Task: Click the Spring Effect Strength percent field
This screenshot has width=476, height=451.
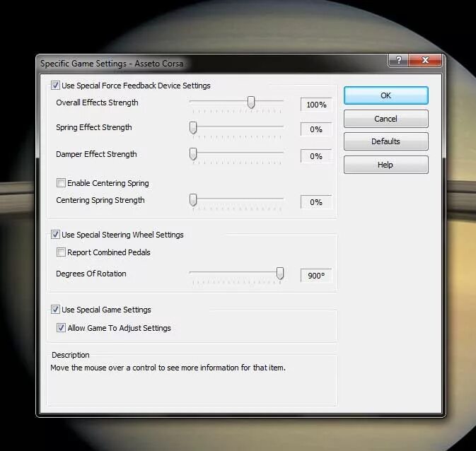Action: pos(316,129)
